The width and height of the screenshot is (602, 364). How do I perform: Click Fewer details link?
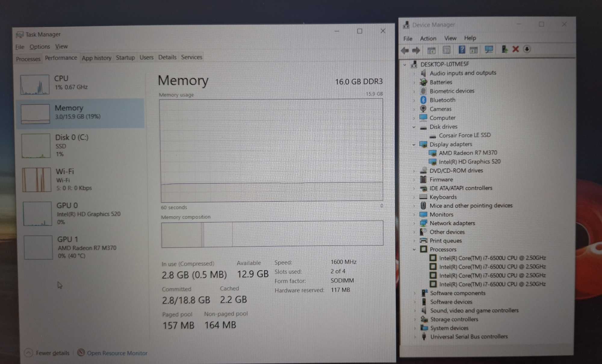pos(53,353)
